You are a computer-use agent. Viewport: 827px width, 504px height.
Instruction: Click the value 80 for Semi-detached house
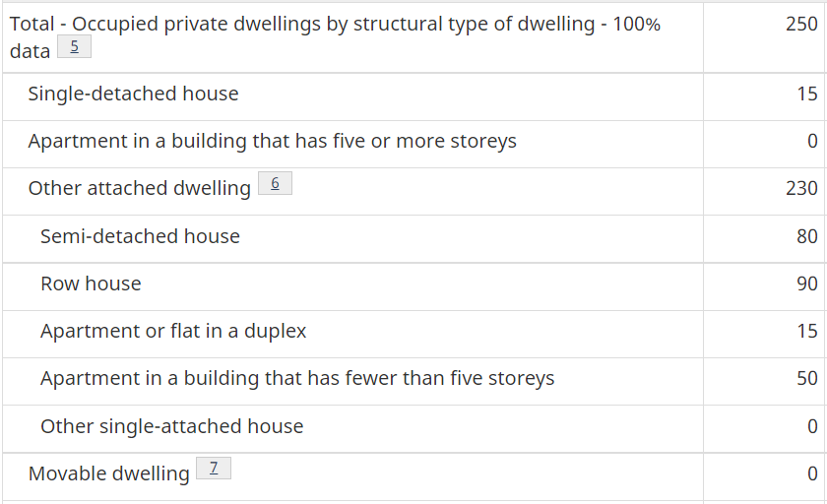coord(807,236)
